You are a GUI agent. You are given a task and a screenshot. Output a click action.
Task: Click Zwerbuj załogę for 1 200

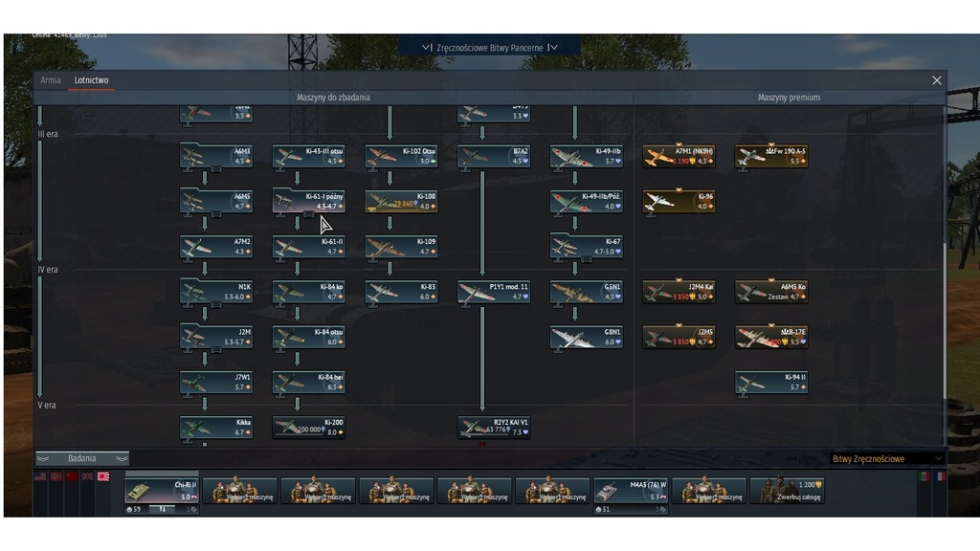787,491
